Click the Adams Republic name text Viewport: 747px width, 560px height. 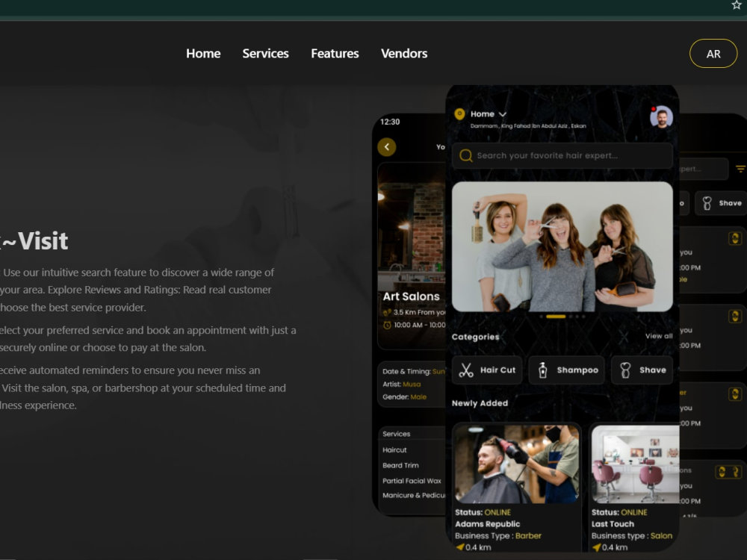coord(487,524)
